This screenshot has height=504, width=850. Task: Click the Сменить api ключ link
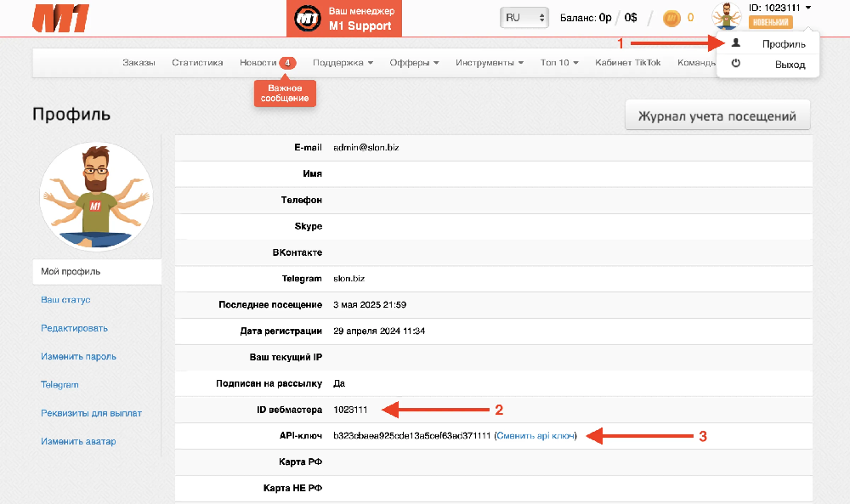535,436
